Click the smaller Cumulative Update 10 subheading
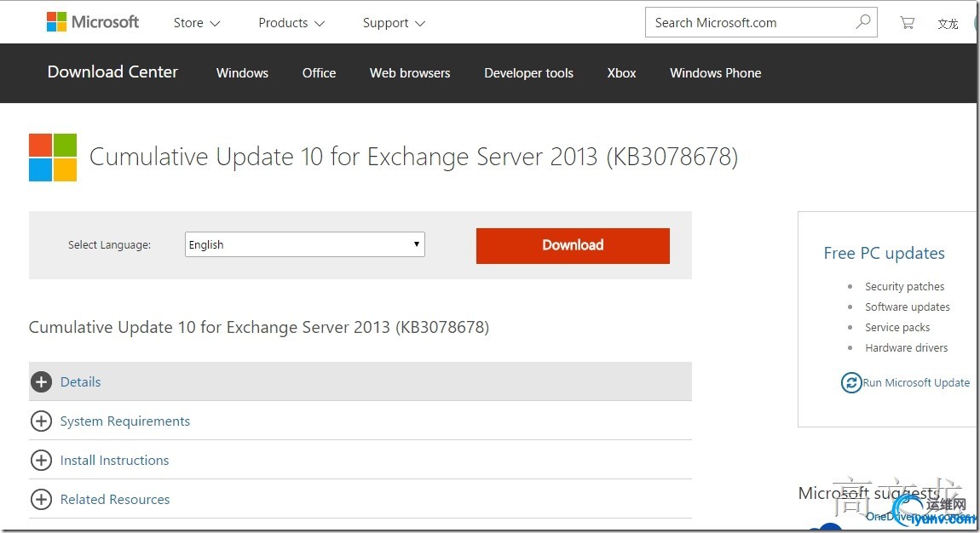Image resolution: width=980 pixels, height=533 pixels. coord(259,327)
